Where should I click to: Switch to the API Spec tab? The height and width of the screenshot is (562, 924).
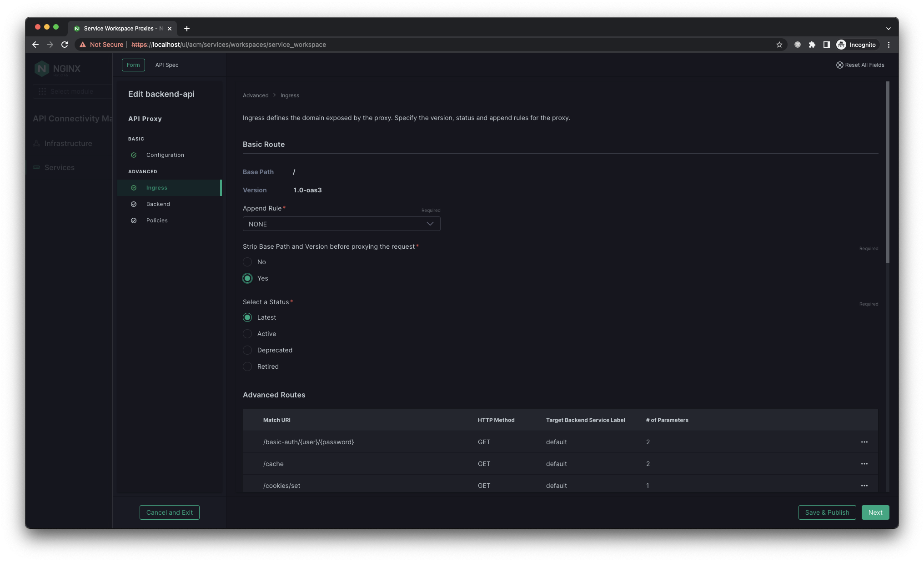point(166,65)
